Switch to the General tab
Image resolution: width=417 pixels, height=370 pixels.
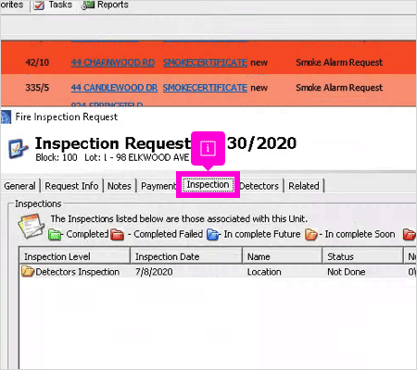click(x=20, y=186)
